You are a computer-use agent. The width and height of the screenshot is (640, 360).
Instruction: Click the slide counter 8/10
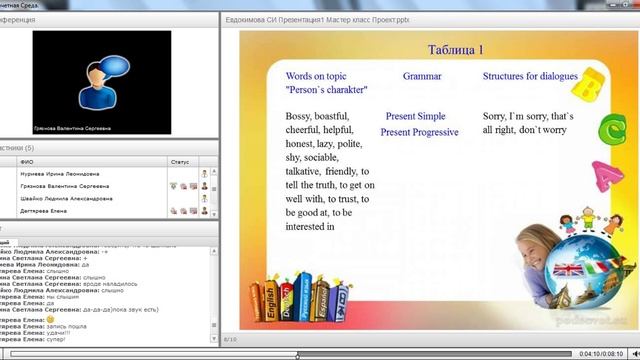click(x=230, y=339)
